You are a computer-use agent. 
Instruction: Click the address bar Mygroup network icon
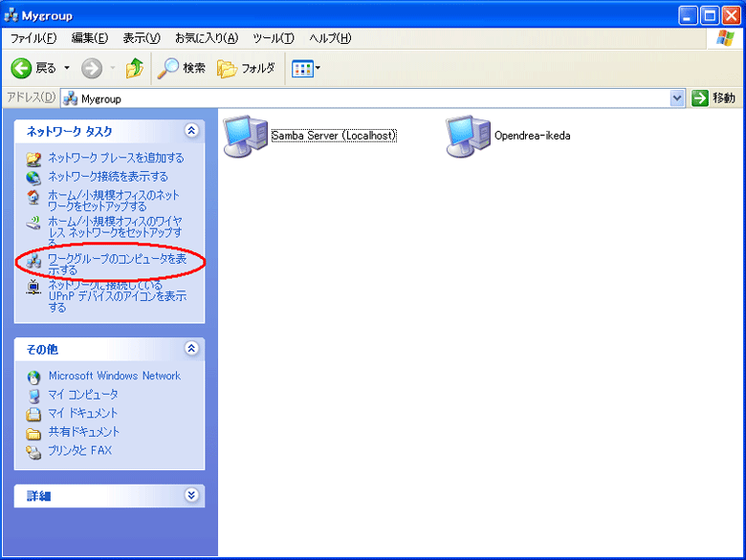71,98
